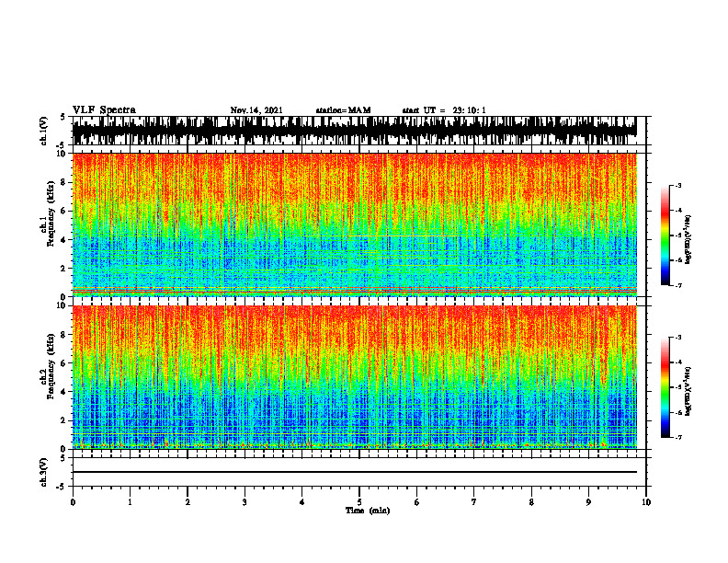Click the "6" kHz tick on ch.2 frequency axis
Image resolution: width=728 pixels, height=563 pixels.
tap(63, 363)
